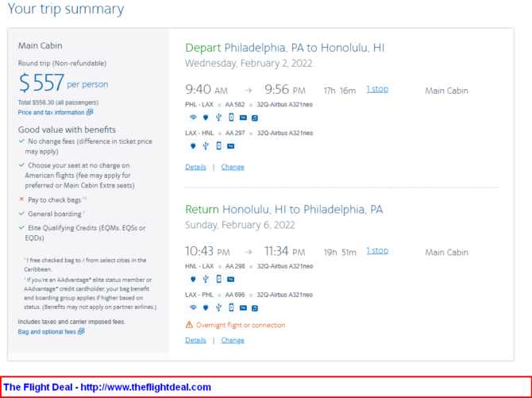
Task: Click the TV icon for flight AA 298
Action: pos(231,280)
